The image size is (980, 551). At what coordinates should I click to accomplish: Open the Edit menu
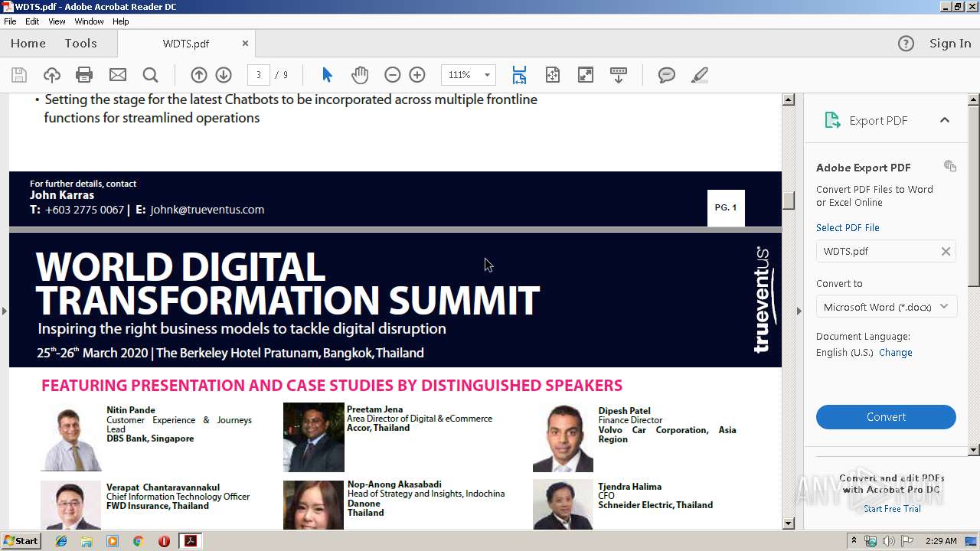[32, 21]
